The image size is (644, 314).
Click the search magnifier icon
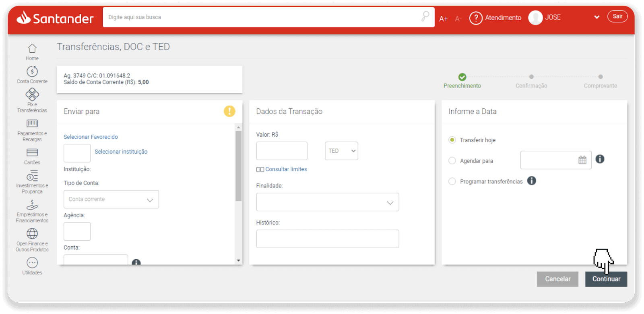click(425, 17)
